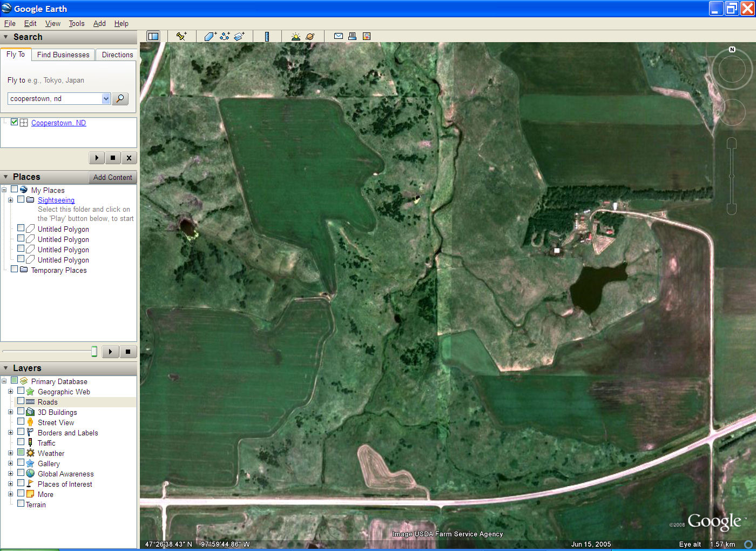Open View in Google Maps icon

[367, 36]
